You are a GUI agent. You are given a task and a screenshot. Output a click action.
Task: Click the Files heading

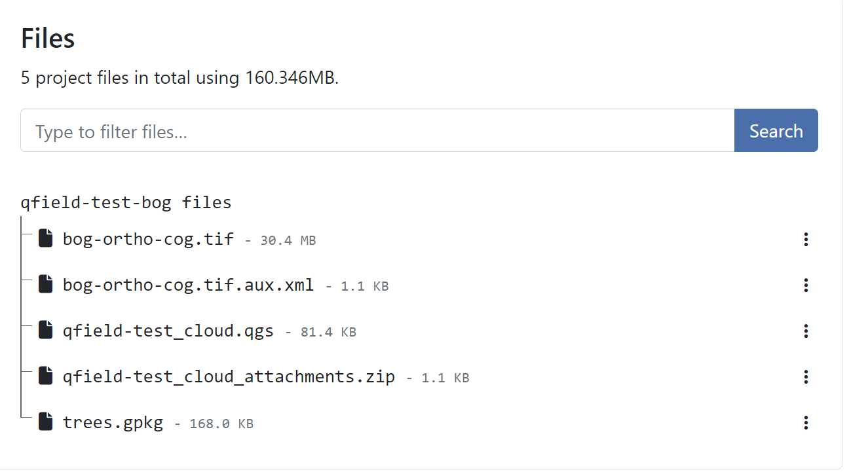[48, 39]
